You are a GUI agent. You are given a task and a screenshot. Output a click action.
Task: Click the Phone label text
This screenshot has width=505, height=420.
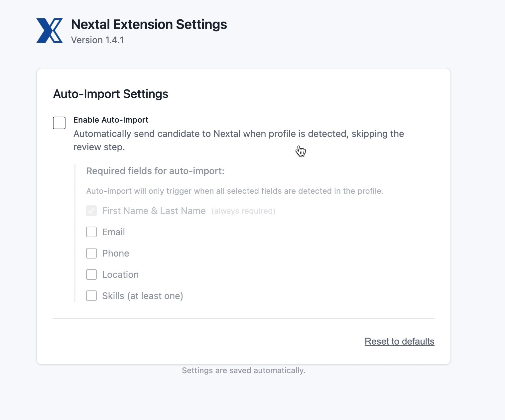[115, 253]
